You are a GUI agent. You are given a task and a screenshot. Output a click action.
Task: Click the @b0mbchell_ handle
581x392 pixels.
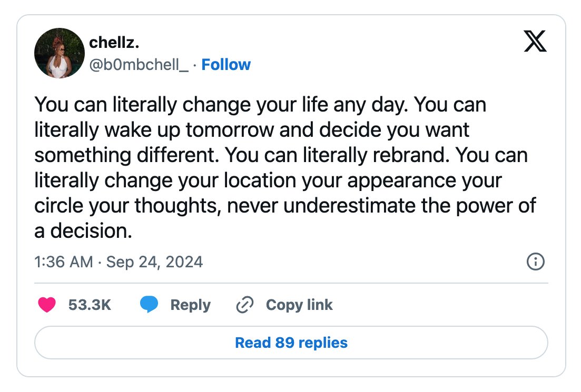tap(139, 65)
